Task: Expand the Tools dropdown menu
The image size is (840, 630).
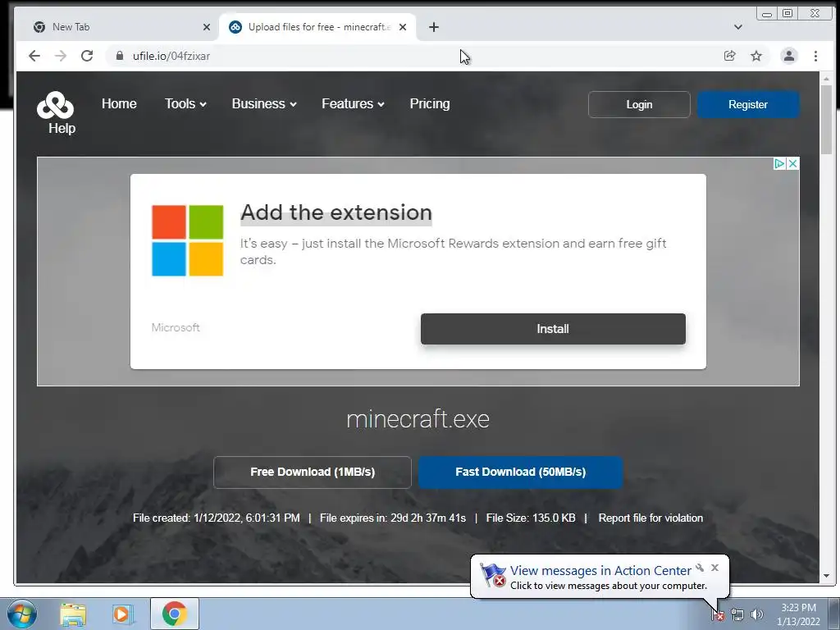Action: (x=185, y=104)
